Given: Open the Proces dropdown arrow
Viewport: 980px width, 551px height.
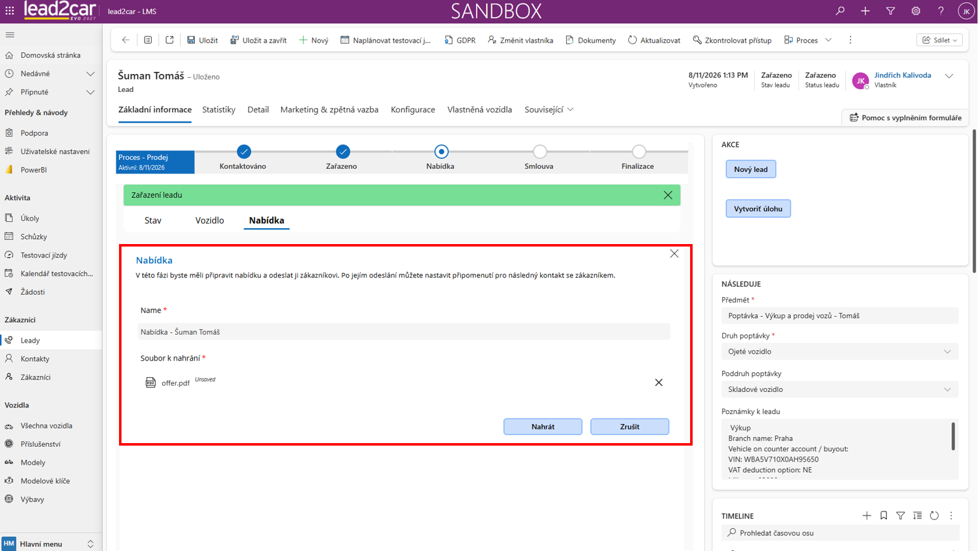Looking at the screenshot, I should coord(828,40).
